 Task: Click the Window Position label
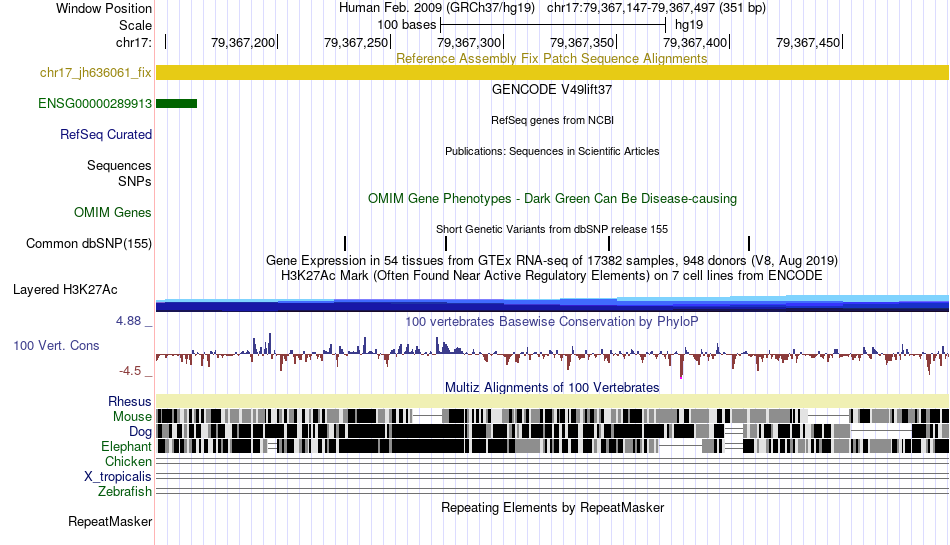[104, 8]
